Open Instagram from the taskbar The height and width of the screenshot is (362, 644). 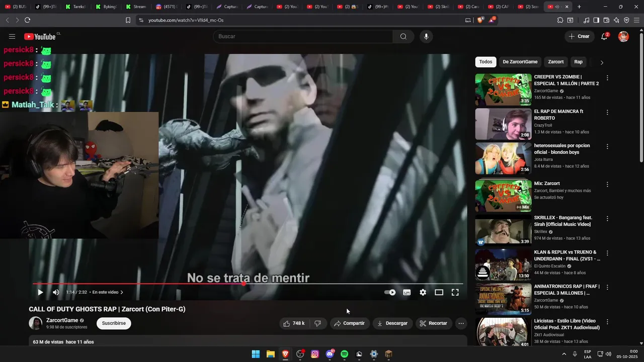pyautogui.click(x=315, y=354)
